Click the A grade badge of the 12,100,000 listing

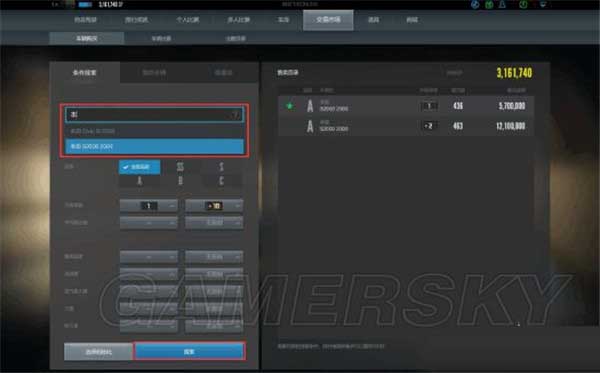point(310,126)
